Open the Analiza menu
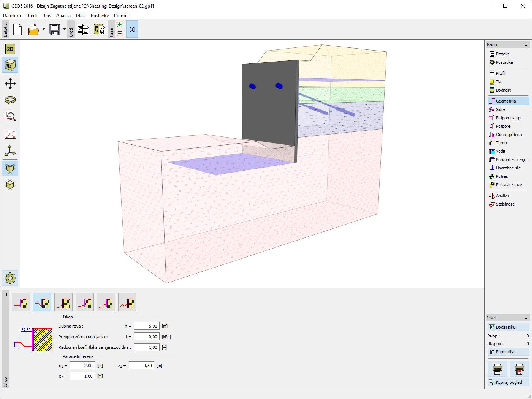 click(x=63, y=16)
